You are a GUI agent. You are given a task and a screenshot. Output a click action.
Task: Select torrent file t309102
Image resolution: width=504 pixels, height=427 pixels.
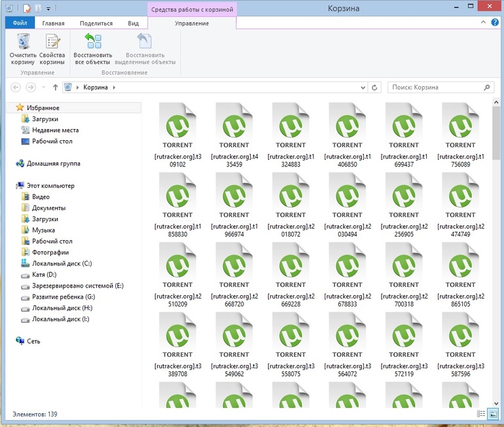click(x=178, y=135)
